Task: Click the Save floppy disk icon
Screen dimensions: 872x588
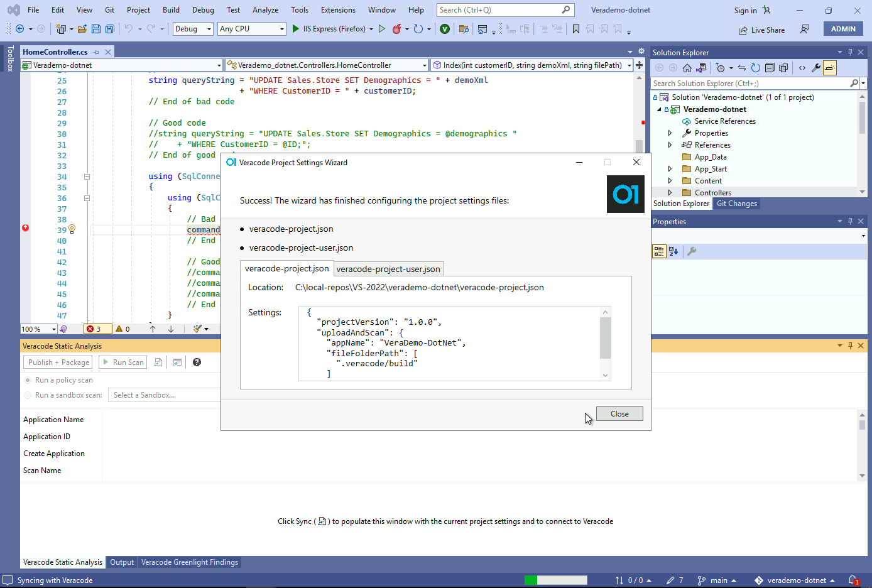Action: click(x=96, y=29)
